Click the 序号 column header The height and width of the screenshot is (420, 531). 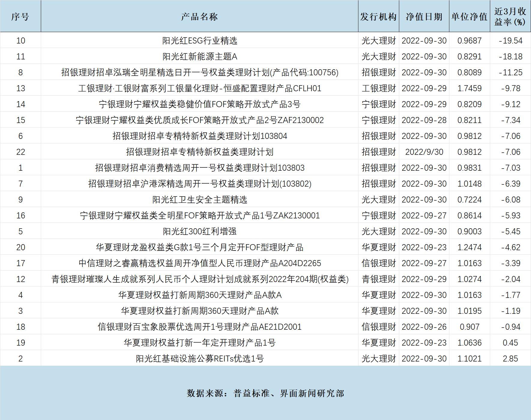point(20,16)
